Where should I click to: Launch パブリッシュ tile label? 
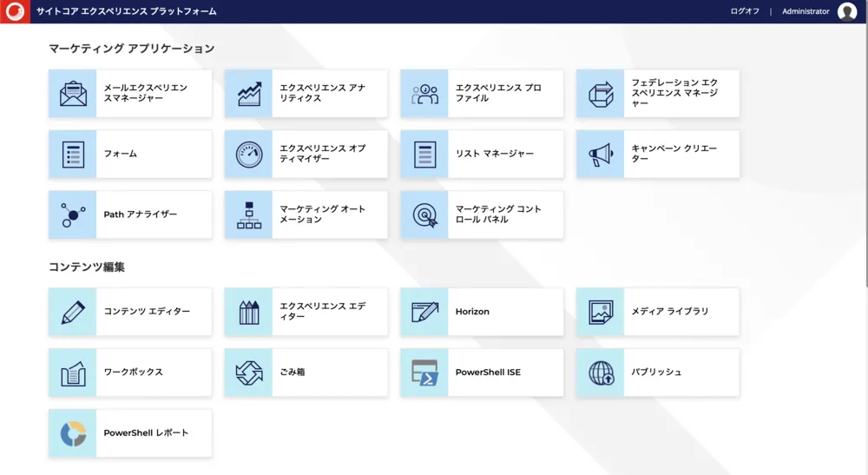pyautogui.click(x=656, y=372)
